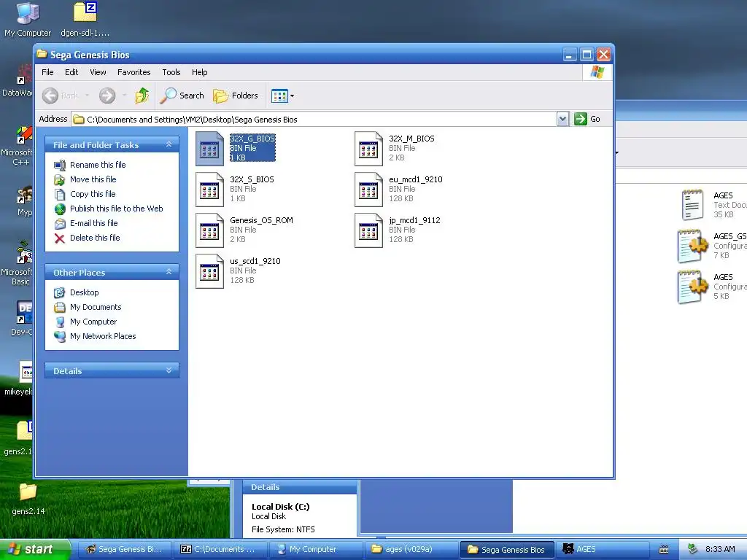The image size is (747, 560).
Task: Click Publish this file to the Web
Action: point(109,209)
